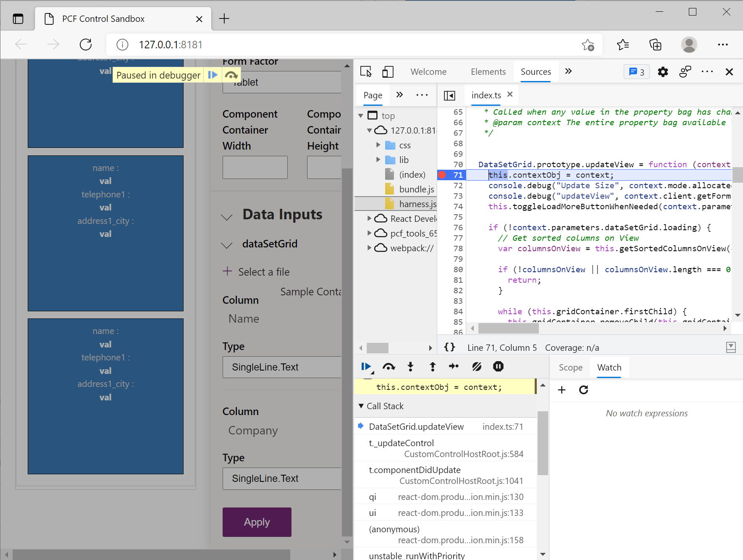Open the Scope tab in the debugger
The height and width of the screenshot is (560, 743).
coord(570,367)
